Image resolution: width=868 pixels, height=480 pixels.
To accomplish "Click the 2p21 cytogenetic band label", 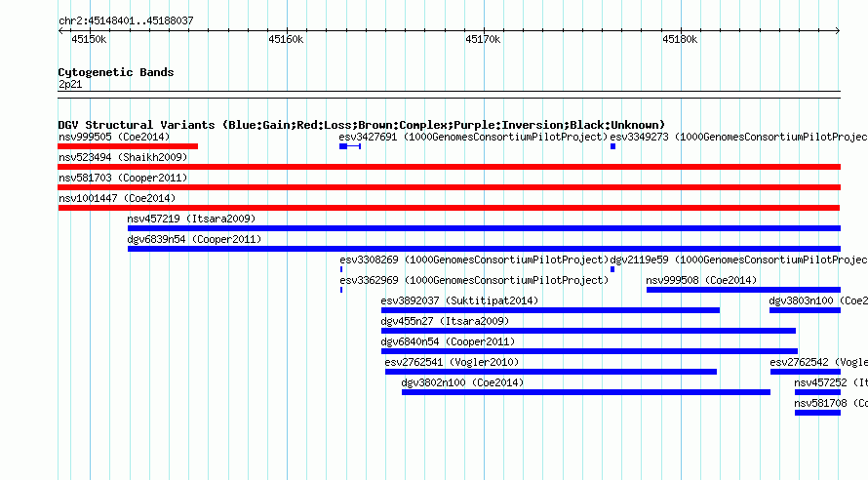I will (70, 84).
